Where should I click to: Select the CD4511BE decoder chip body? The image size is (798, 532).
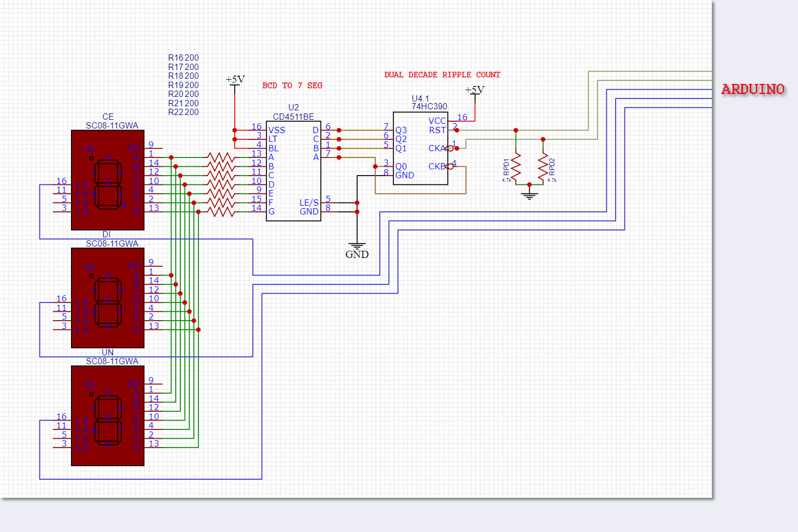coord(293,171)
